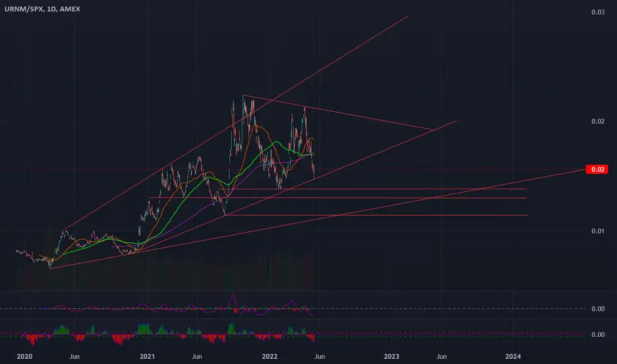Select the 2022 label on time axis
617x364 pixels.
coord(269,356)
